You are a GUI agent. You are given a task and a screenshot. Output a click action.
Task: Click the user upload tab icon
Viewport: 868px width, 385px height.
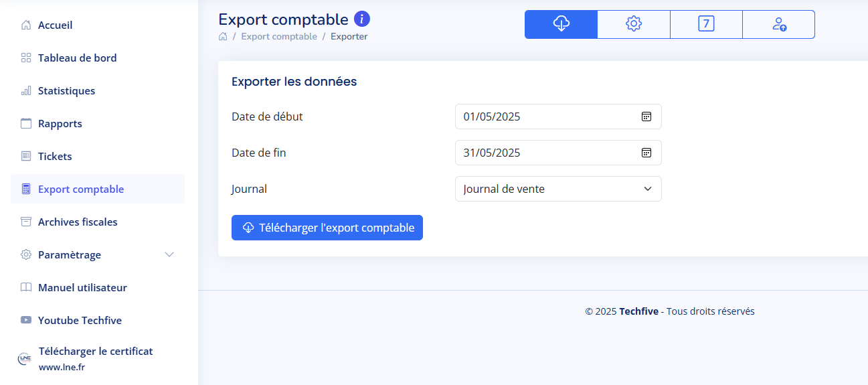click(x=779, y=24)
